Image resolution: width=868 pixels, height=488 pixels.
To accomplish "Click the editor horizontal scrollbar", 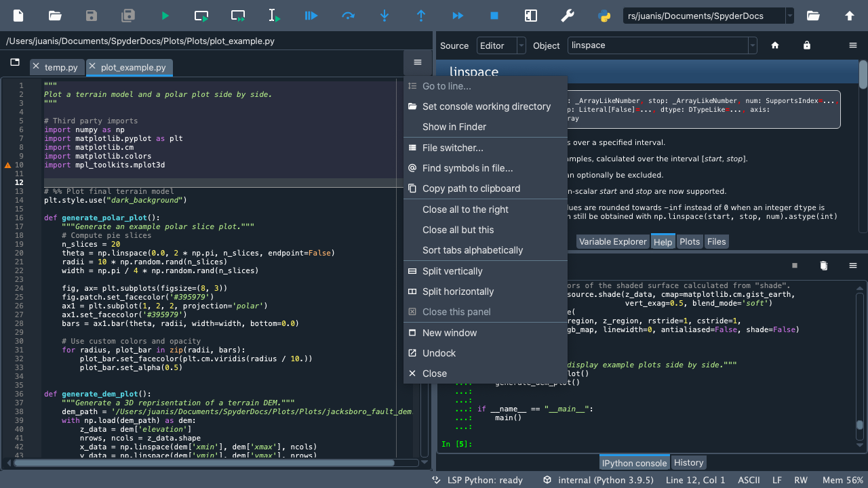I will 203,463.
